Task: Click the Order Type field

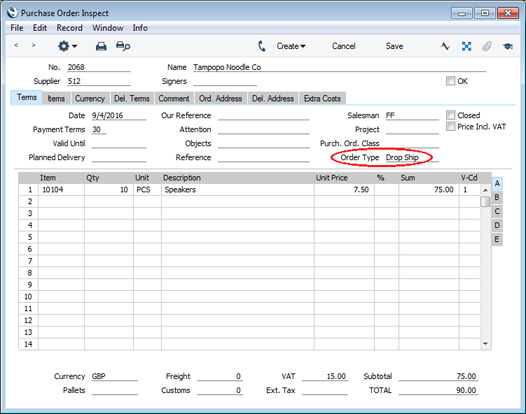Action: [412, 157]
